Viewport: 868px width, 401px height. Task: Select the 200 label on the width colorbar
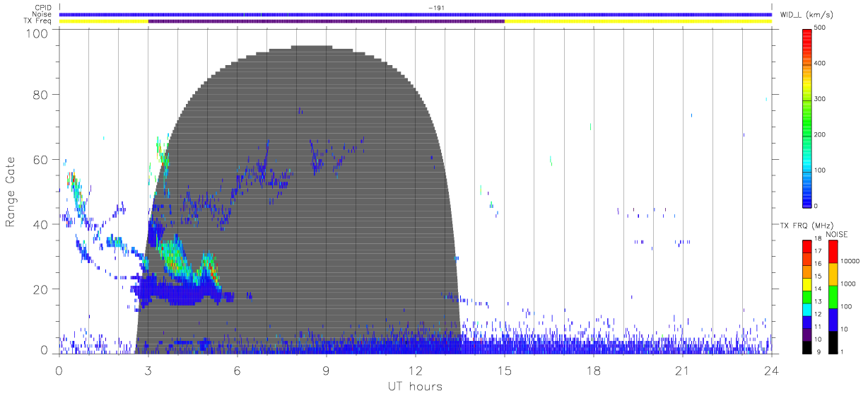click(821, 134)
